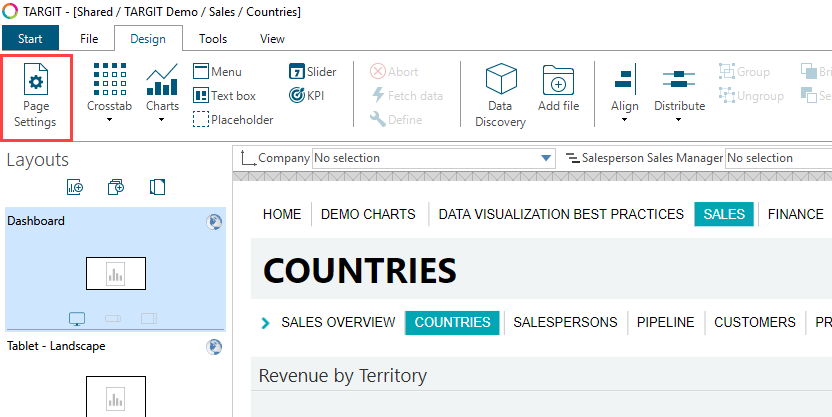Select the Design ribbon tab
832x417 pixels.
(x=148, y=39)
